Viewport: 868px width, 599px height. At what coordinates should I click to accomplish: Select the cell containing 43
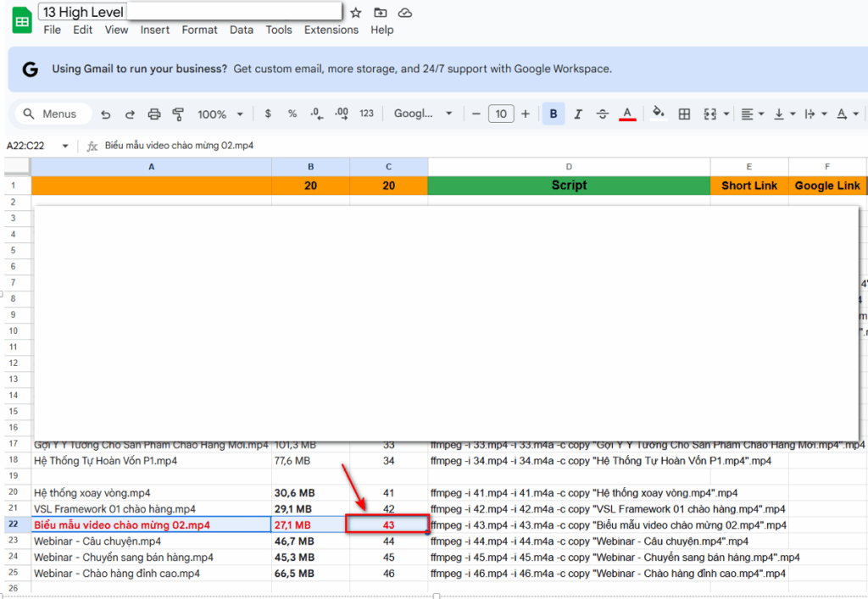pyautogui.click(x=388, y=524)
